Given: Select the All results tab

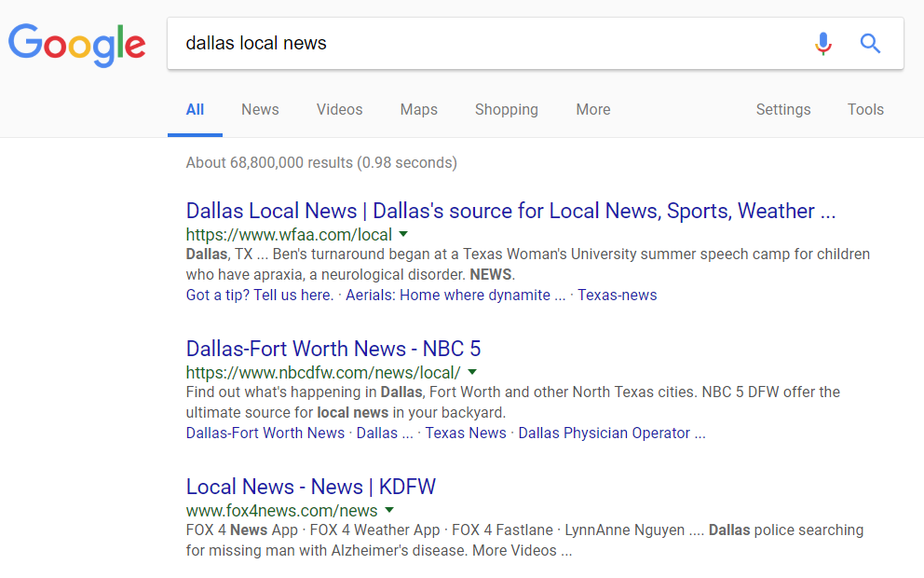Looking at the screenshot, I should tap(195, 110).
